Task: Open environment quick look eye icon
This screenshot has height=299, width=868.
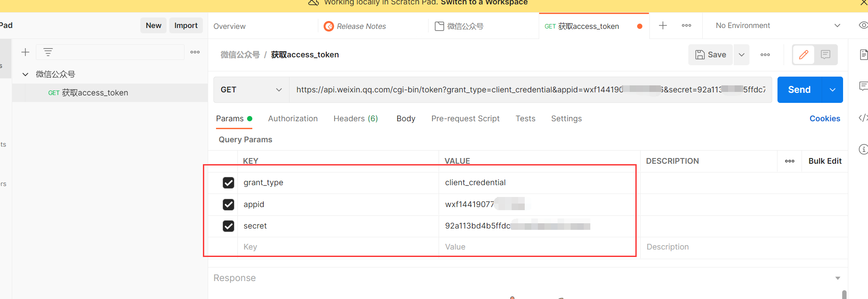Action: (863, 25)
